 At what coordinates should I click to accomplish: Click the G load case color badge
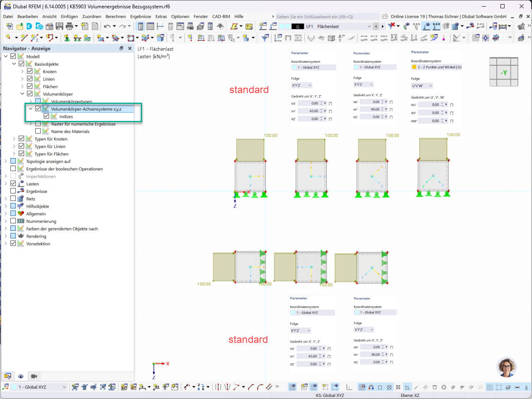(298, 26)
